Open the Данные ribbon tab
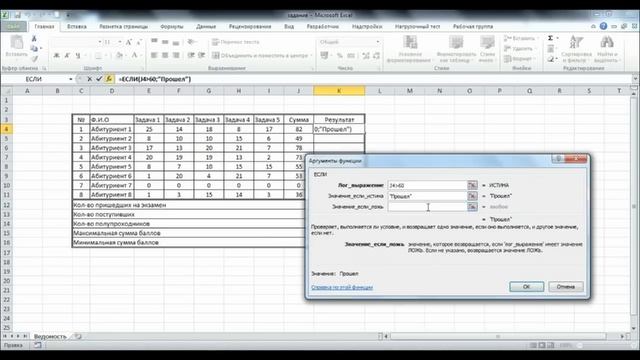The image size is (640, 360). tap(206, 27)
